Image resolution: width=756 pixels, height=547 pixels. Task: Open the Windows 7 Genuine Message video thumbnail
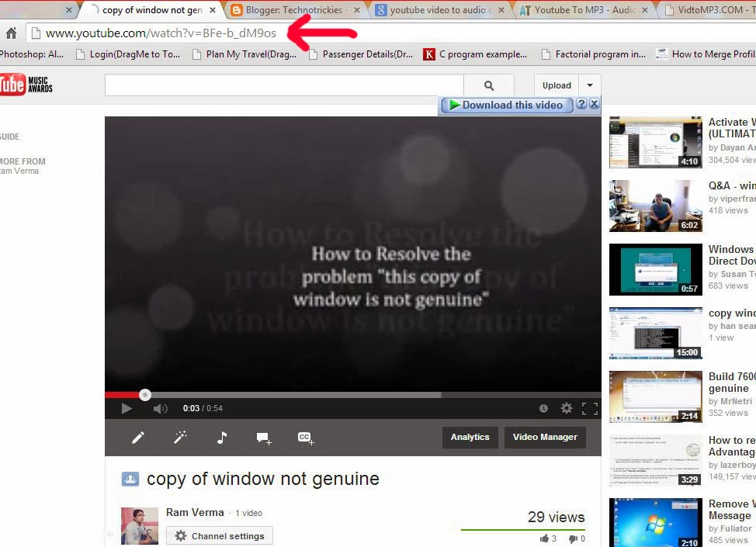click(654, 522)
